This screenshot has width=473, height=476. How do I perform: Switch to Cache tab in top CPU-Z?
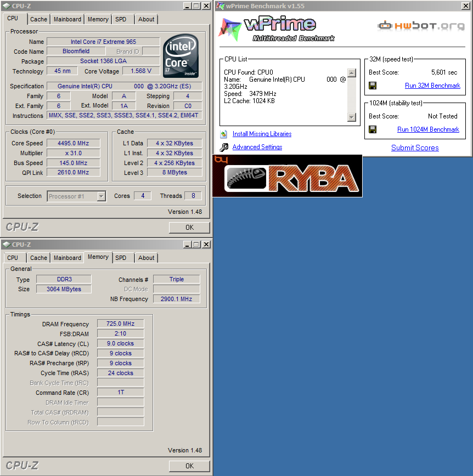(38, 19)
